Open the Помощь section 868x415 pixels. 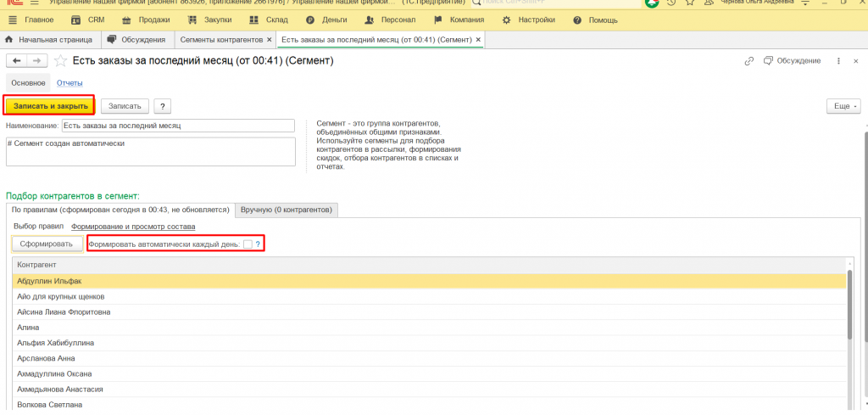[596, 20]
